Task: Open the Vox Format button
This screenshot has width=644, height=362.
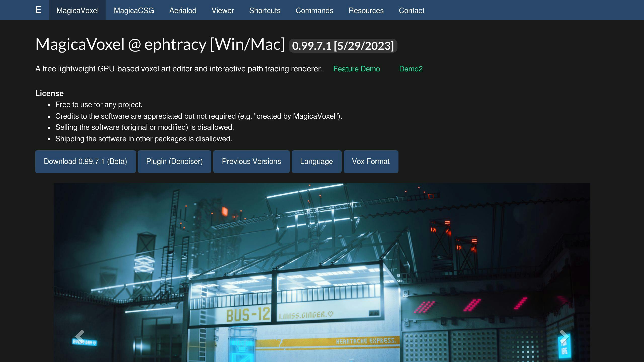Action: pyautogui.click(x=371, y=161)
